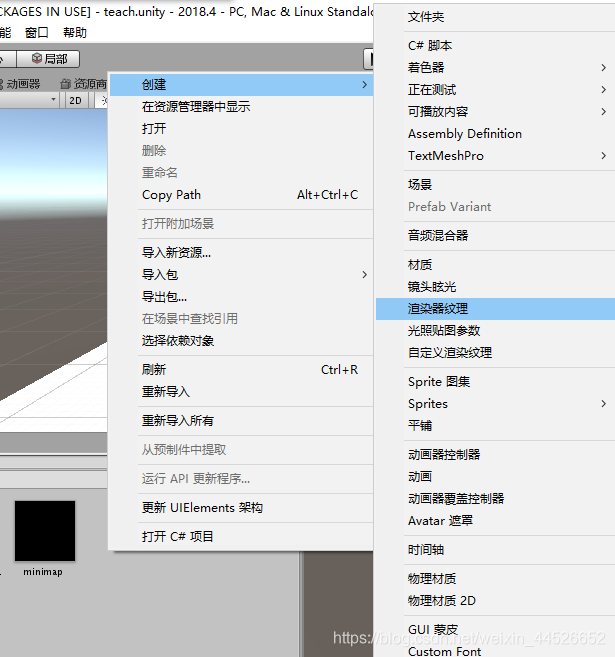Choose 导入新资源... from context menu
This screenshot has height=657, width=615.
[241, 253]
